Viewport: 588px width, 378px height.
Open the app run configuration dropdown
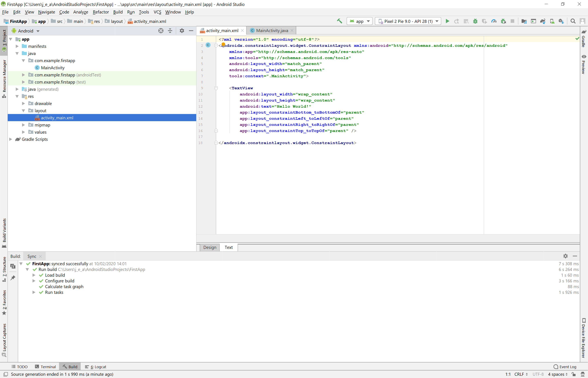tap(360, 21)
